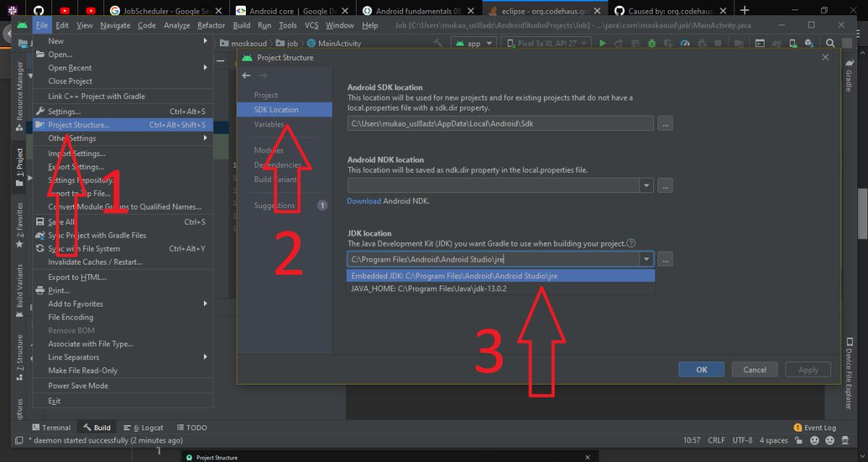Open the Terminal tool window tab
868x462 pixels.
(51, 427)
